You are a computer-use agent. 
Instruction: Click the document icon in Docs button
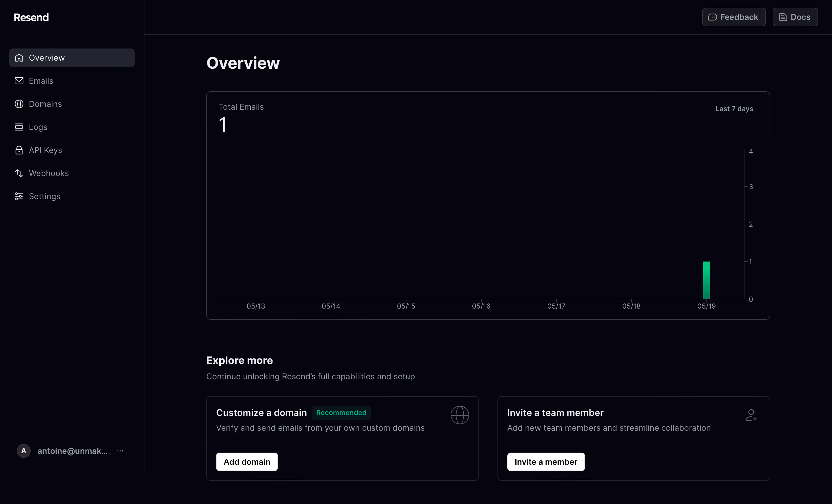pos(783,17)
